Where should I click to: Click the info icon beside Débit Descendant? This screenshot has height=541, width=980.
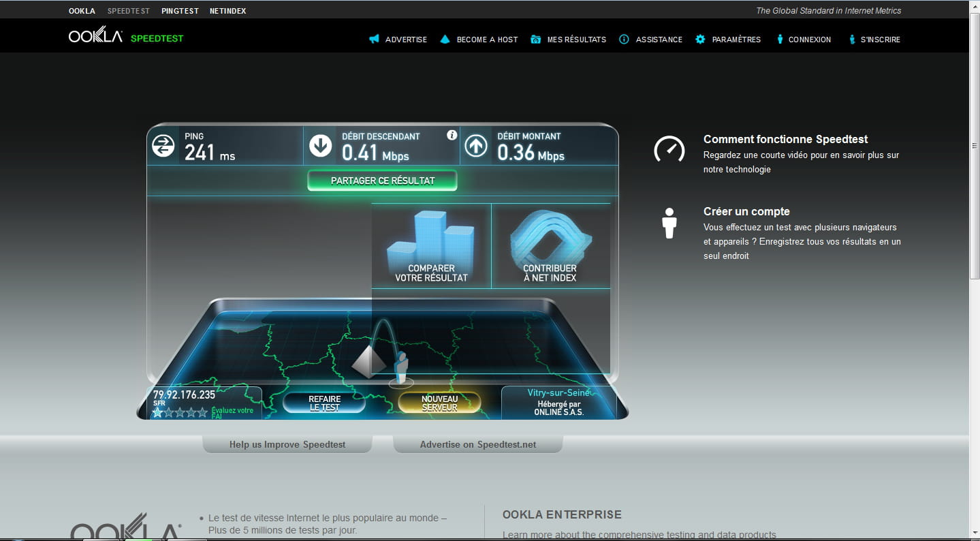(x=452, y=135)
